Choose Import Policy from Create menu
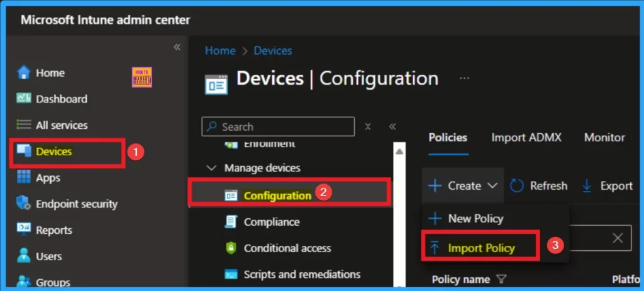Image resolution: width=644 pixels, height=291 pixels. (x=481, y=248)
